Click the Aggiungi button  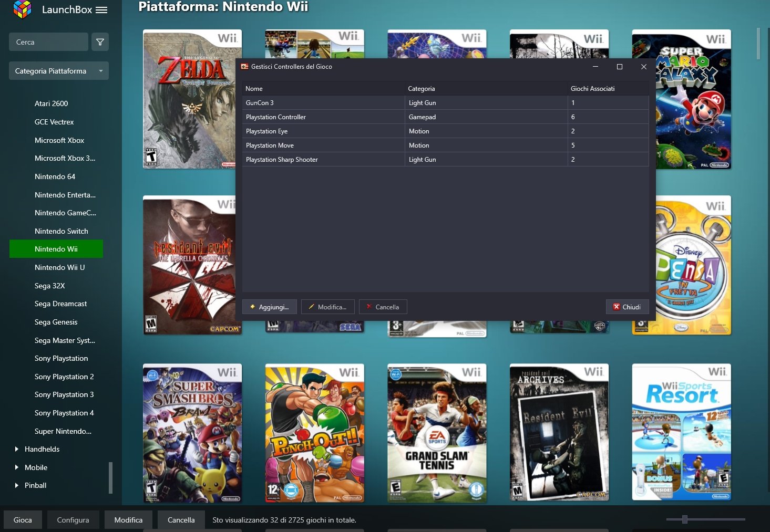[269, 307]
